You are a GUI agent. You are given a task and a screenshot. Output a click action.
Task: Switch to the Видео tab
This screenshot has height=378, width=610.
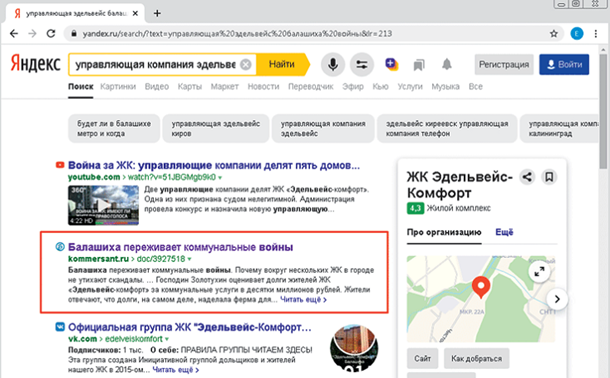point(157,87)
